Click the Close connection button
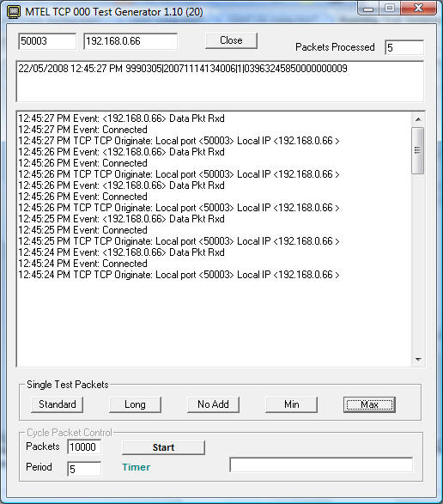This screenshot has height=504, width=443. tap(231, 40)
